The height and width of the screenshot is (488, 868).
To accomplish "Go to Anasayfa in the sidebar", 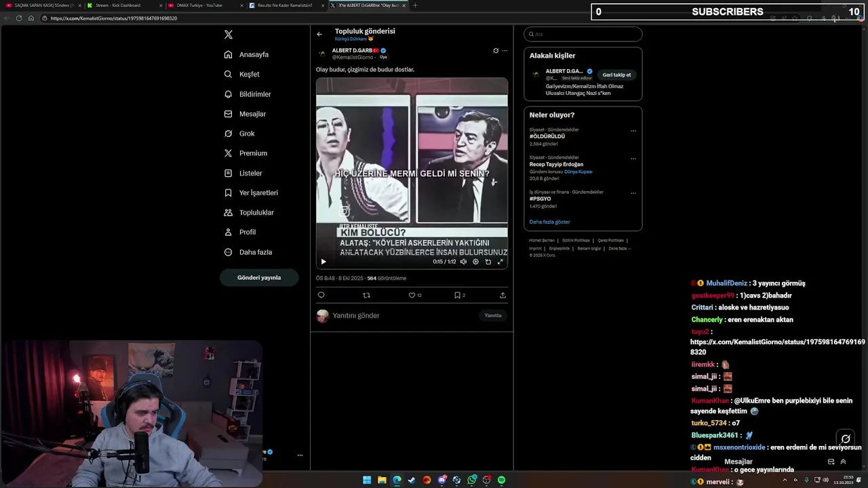I will [x=247, y=54].
